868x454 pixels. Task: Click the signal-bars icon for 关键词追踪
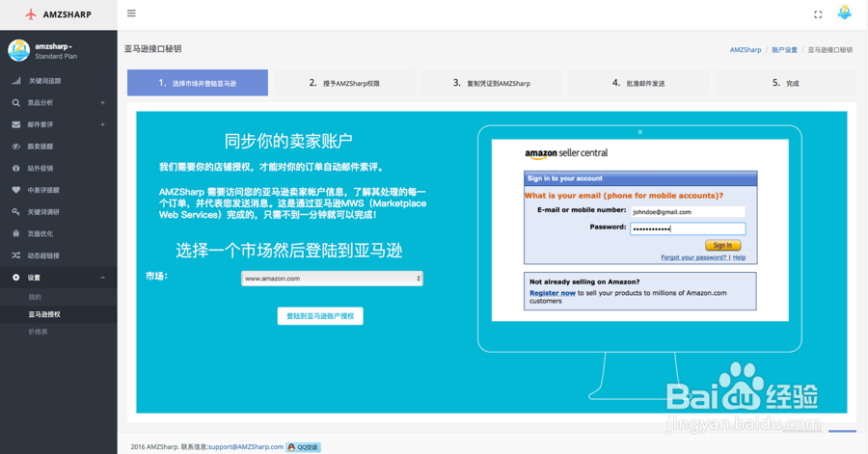16,81
